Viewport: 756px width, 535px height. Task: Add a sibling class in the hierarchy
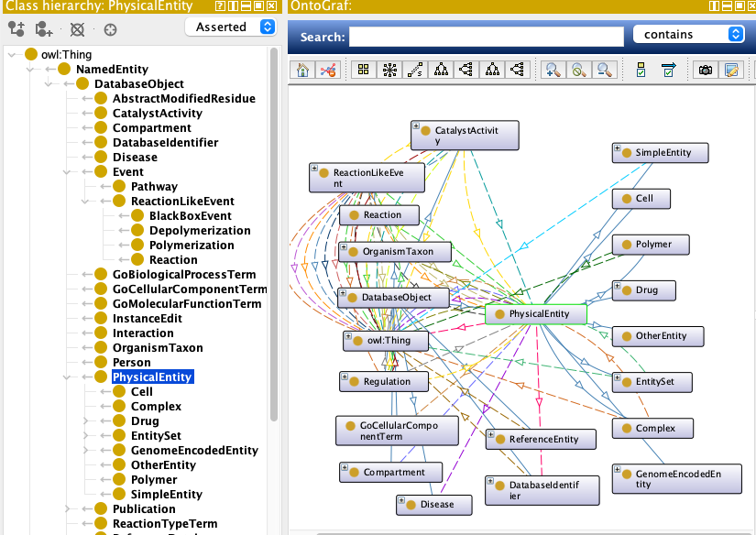point(44,29)
